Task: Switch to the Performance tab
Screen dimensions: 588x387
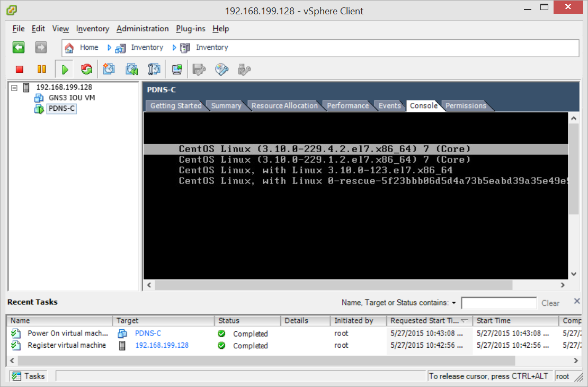Action: [x=348, y=106]
